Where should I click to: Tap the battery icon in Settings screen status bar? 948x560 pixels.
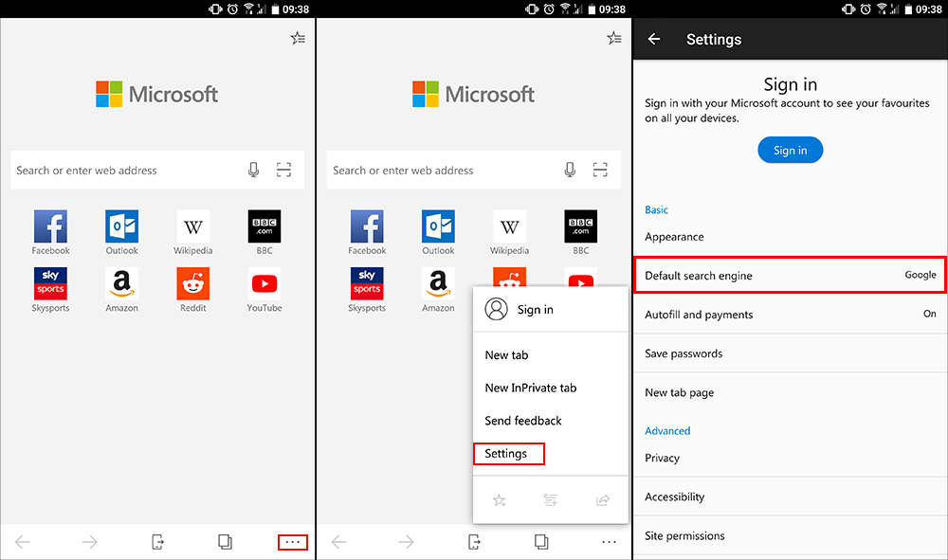908,9
